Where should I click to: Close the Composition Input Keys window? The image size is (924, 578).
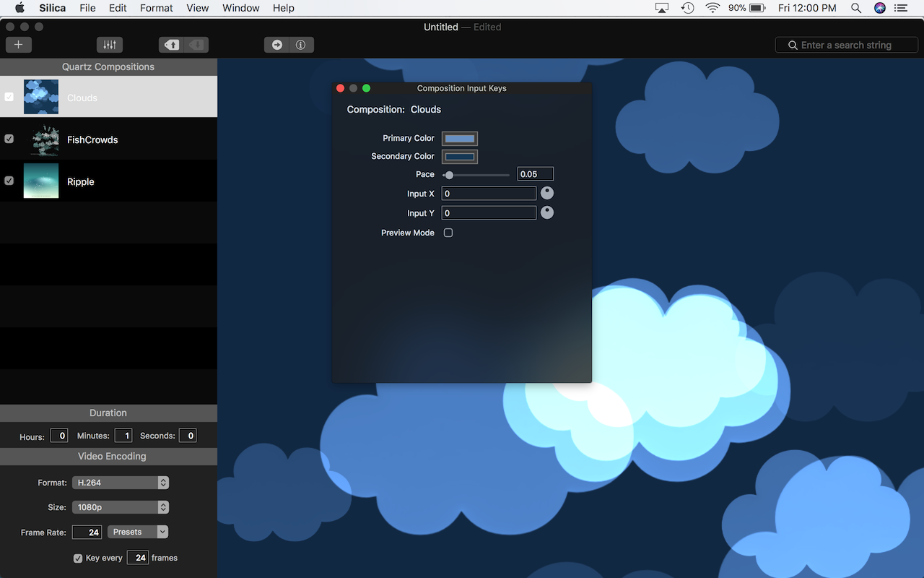[341, 88]
